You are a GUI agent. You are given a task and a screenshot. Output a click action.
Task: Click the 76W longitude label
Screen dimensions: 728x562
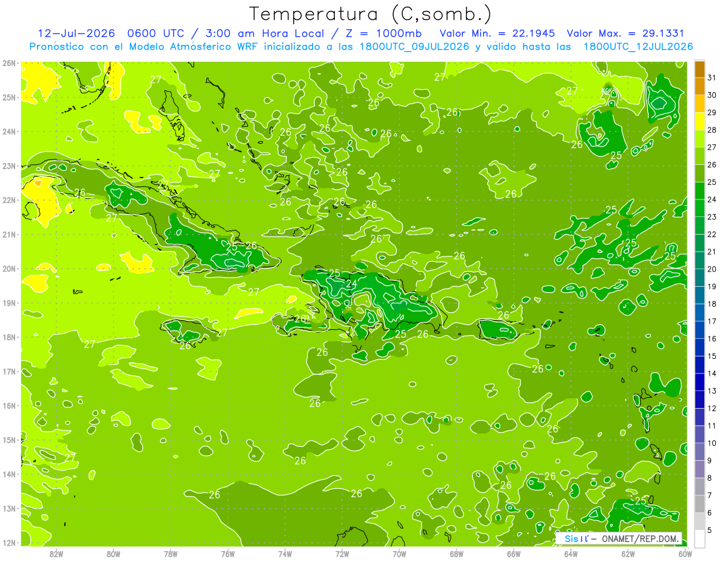click(227, 554)
